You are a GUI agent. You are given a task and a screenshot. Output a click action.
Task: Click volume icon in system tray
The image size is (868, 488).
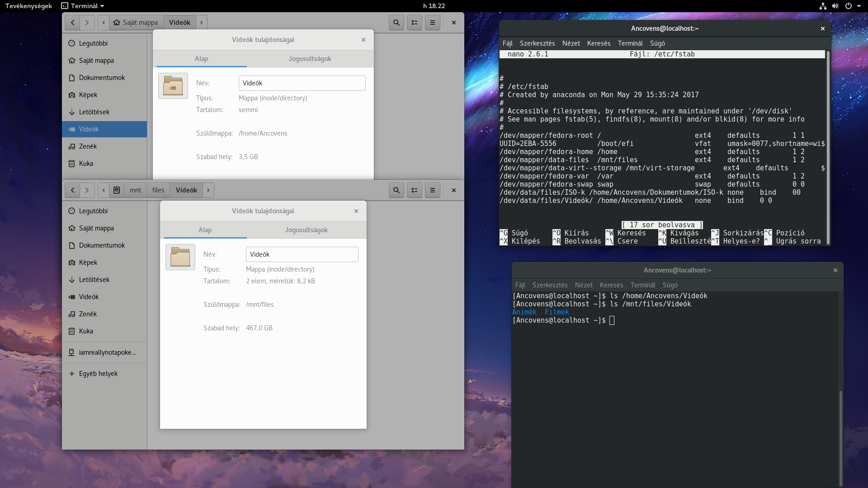click(835, 6)
